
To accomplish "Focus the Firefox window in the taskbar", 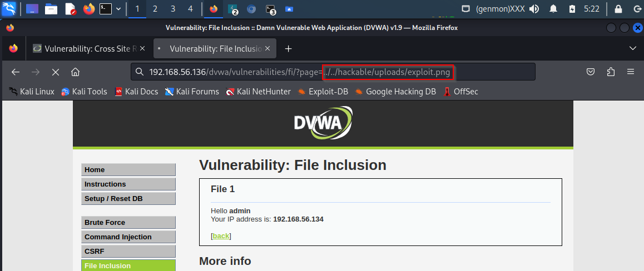I will pos(214,9).
